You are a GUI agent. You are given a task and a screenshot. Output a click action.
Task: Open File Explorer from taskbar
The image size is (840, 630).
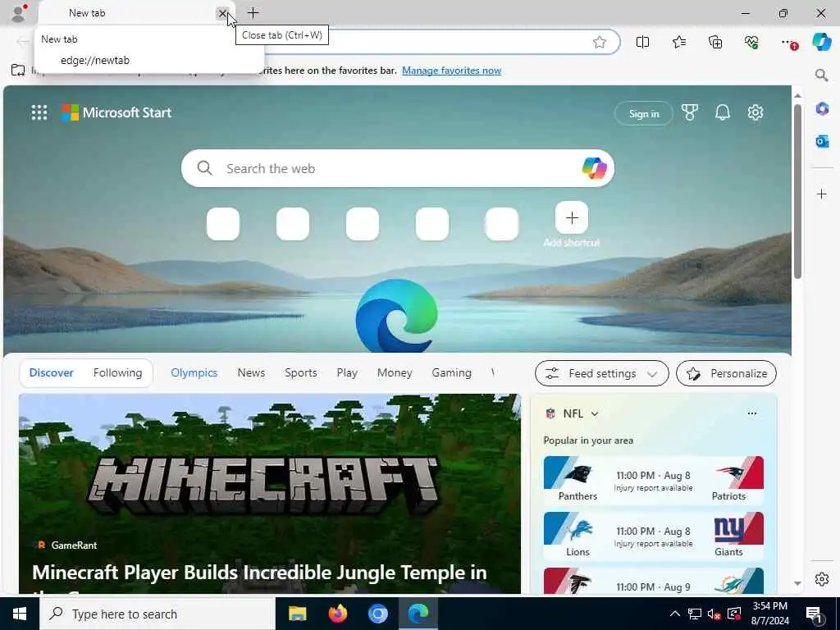pyautogui.click(x=297, y=614)
